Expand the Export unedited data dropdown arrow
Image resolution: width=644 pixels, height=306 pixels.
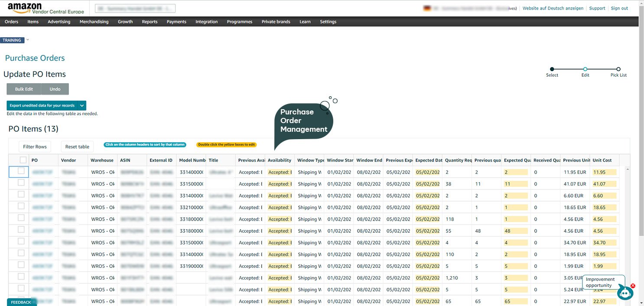point(82,105)
